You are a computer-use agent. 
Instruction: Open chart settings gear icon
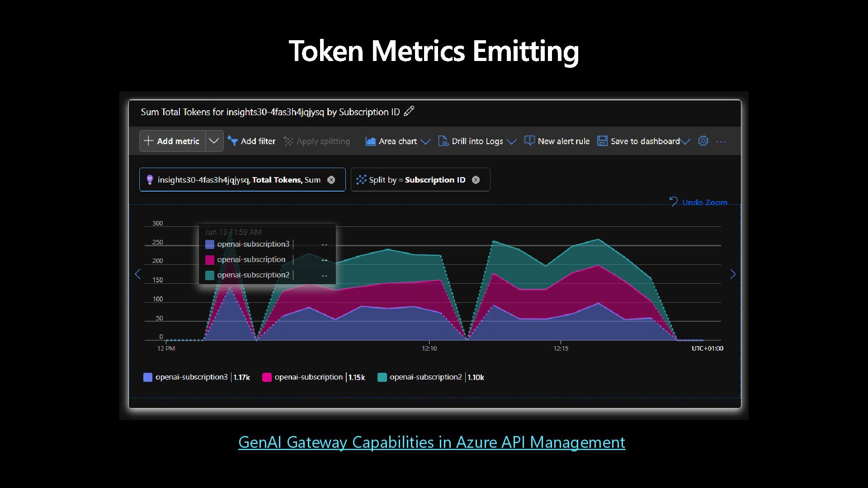[703, 141]
